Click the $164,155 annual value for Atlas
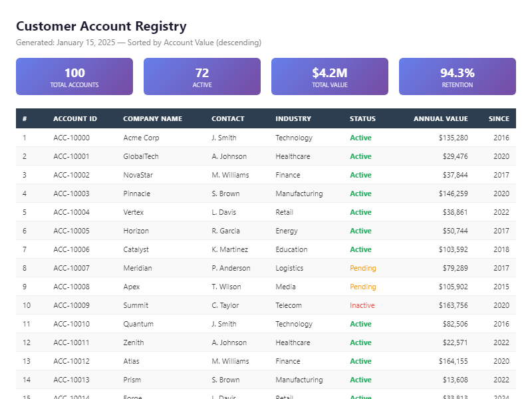 pyautogui.click(x=453, y=361)
